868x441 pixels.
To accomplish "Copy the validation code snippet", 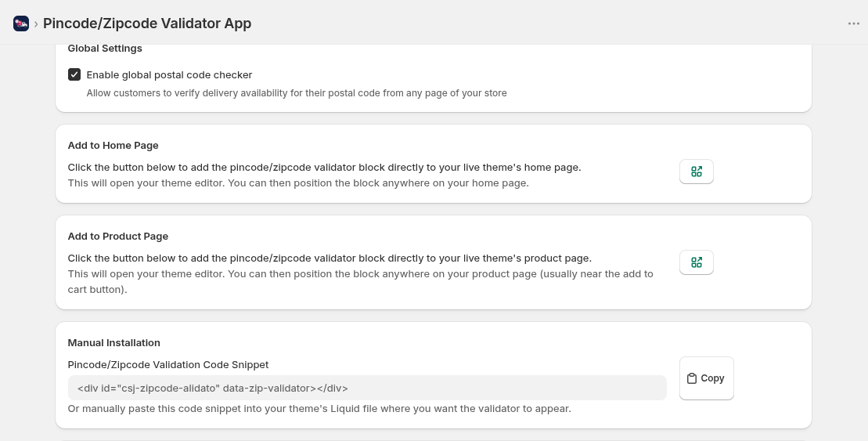I will (706, 378).
